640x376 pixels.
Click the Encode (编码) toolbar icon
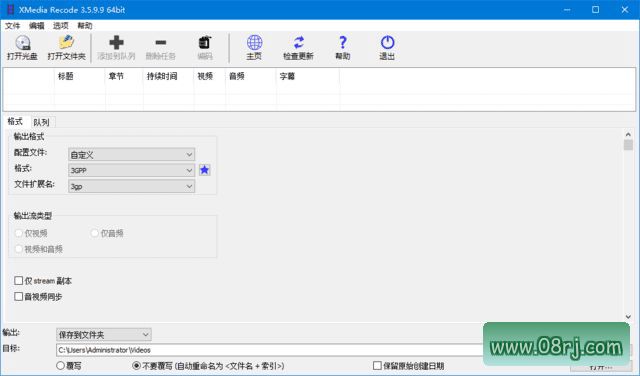[204, 42]
